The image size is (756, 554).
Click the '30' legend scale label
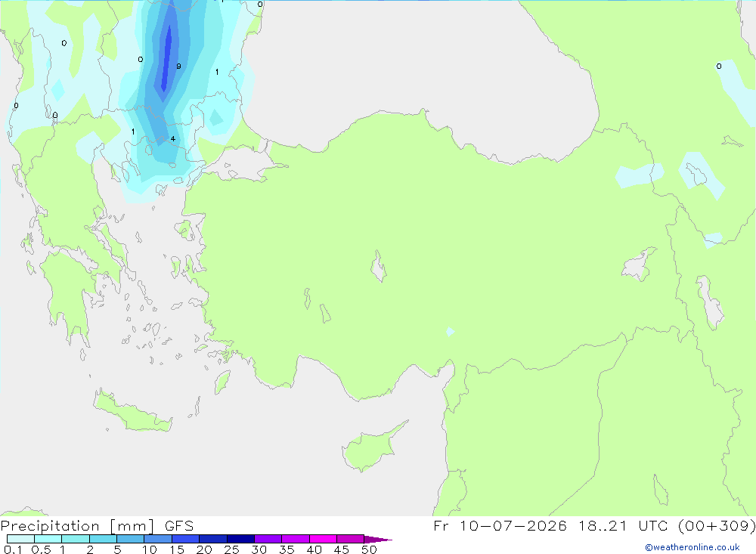tap(259, 549)
